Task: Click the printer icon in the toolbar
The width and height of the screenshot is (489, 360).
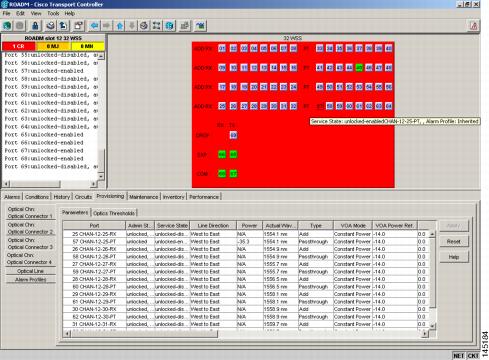Action: coord(50,26)
